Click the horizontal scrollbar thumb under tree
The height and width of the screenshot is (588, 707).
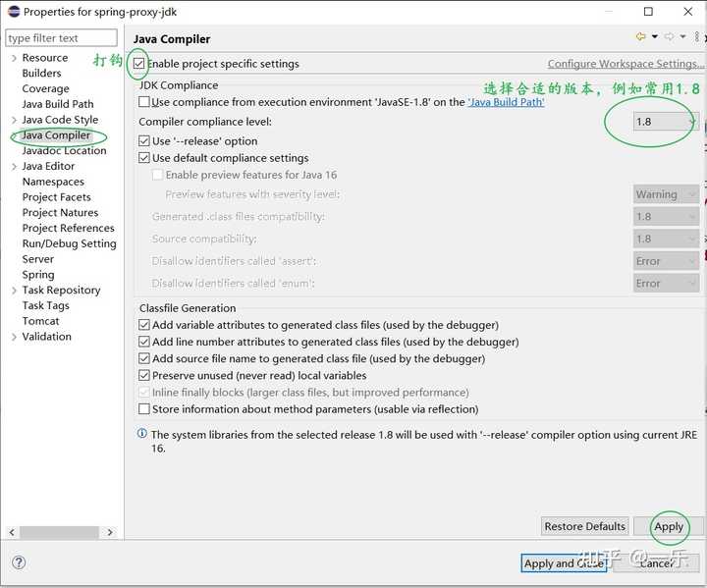coord(59,532)
